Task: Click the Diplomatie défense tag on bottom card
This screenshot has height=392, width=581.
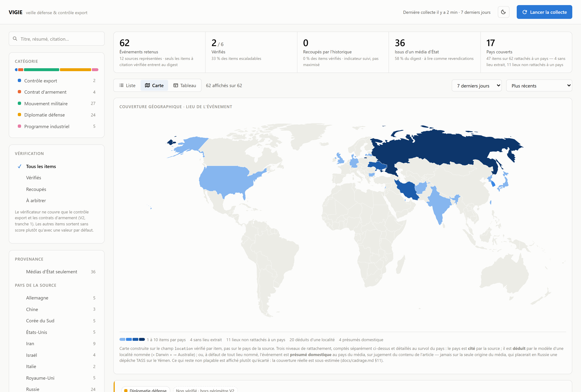Action: [145, 390]
